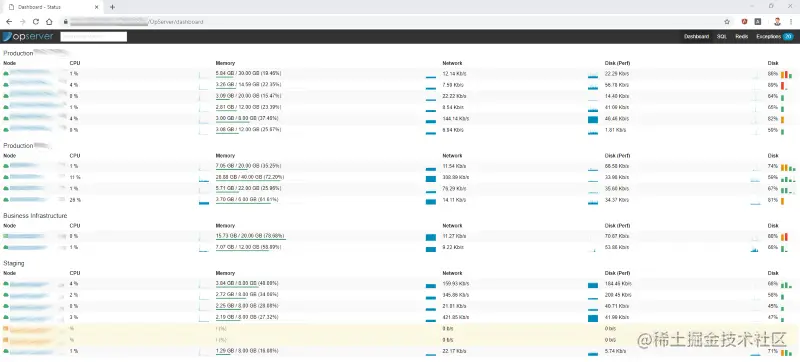800x362 pixels.
Task: Click status icon of the 1.29 GB memory node
Action: [6, 351]
